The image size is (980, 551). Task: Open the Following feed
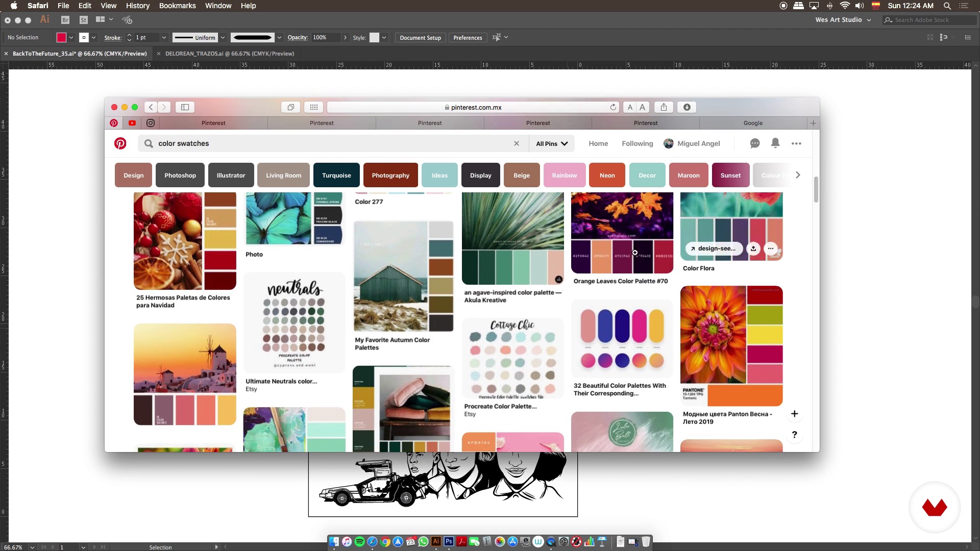[637, 143]
